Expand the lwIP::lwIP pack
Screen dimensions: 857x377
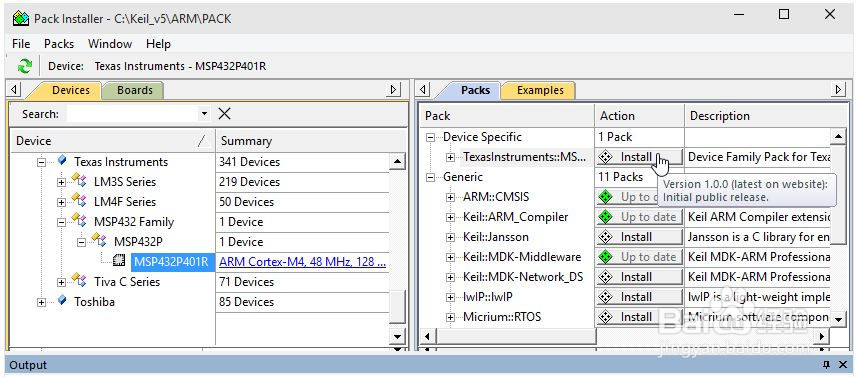[x=450, y=297]
